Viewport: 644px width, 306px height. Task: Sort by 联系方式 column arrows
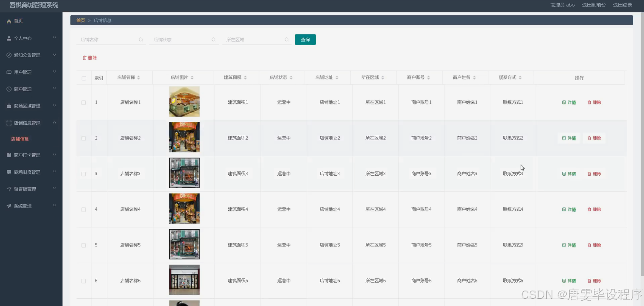click(520, 77)
